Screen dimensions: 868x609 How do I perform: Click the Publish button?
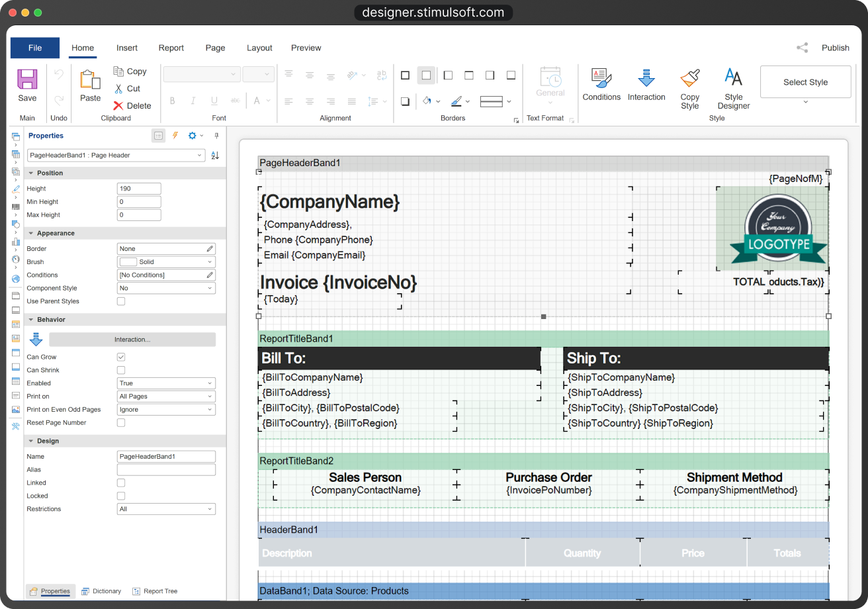coord(836,48)
